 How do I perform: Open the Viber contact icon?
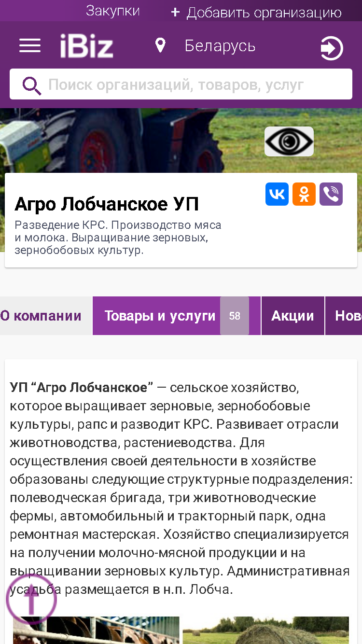[x=331, y=194]
